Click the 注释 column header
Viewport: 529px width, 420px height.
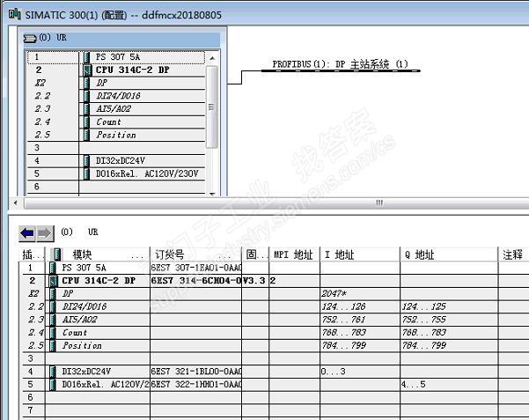(x=514, y=254)
